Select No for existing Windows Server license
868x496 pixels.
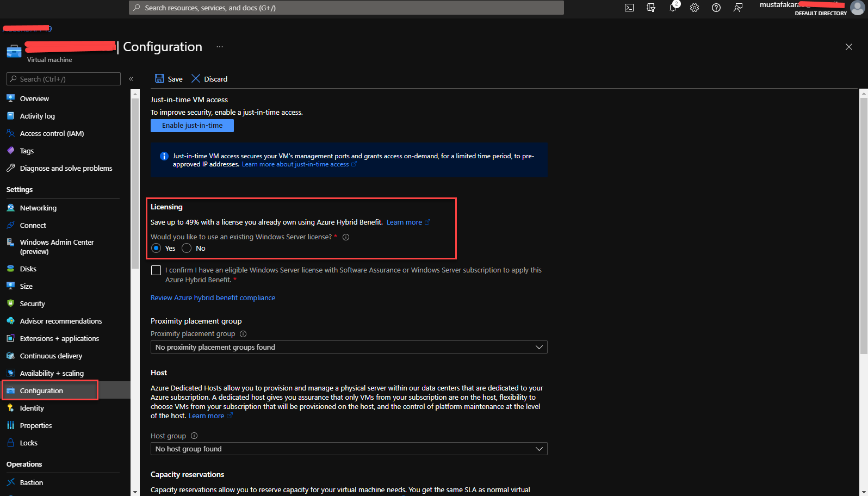187,249
